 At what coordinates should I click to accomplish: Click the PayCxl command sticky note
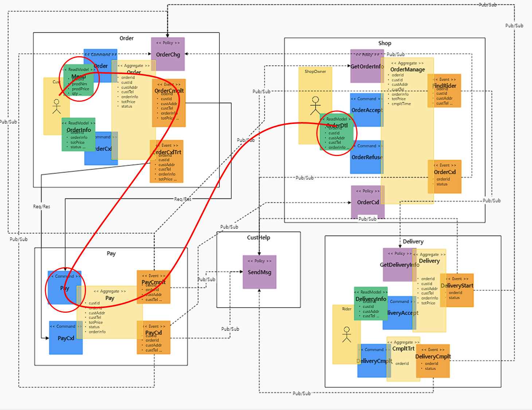click(x=66, y=338)
